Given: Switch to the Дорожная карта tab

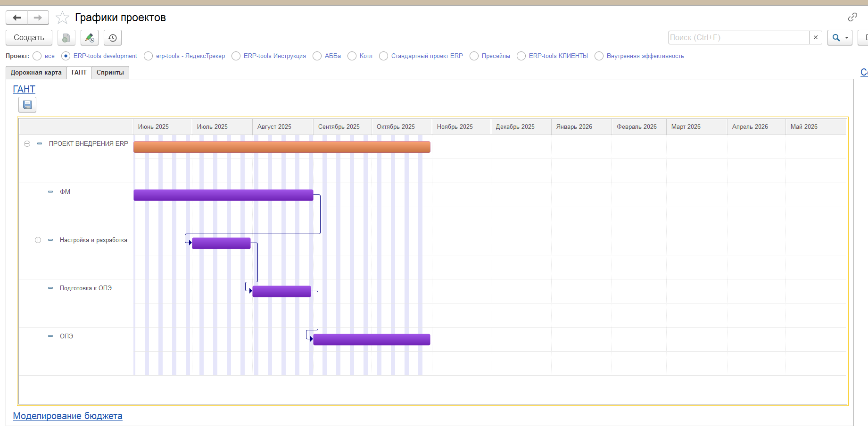Looking at the screenshot, I should click(x=36, y=73).
